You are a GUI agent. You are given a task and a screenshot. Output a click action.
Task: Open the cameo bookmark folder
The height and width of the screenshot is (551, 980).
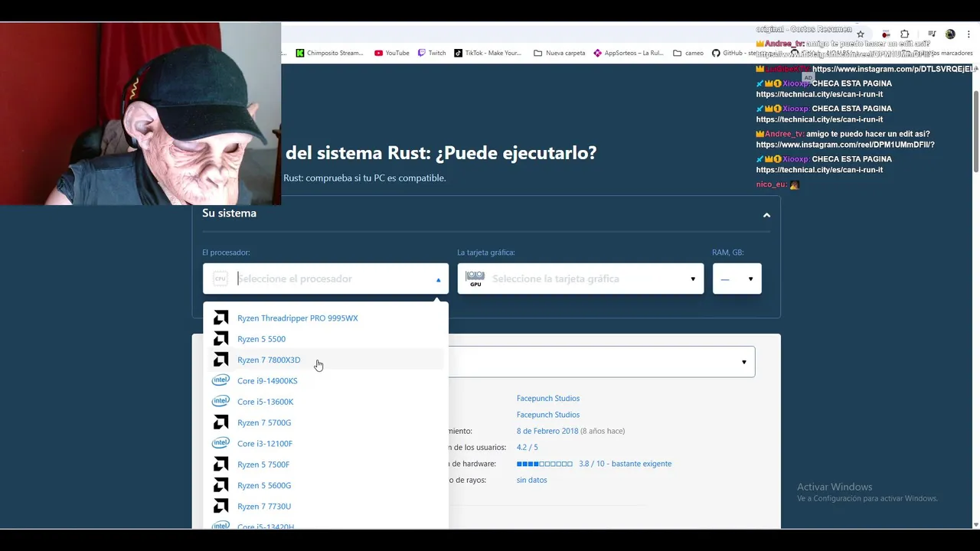[x=688, y=53]
